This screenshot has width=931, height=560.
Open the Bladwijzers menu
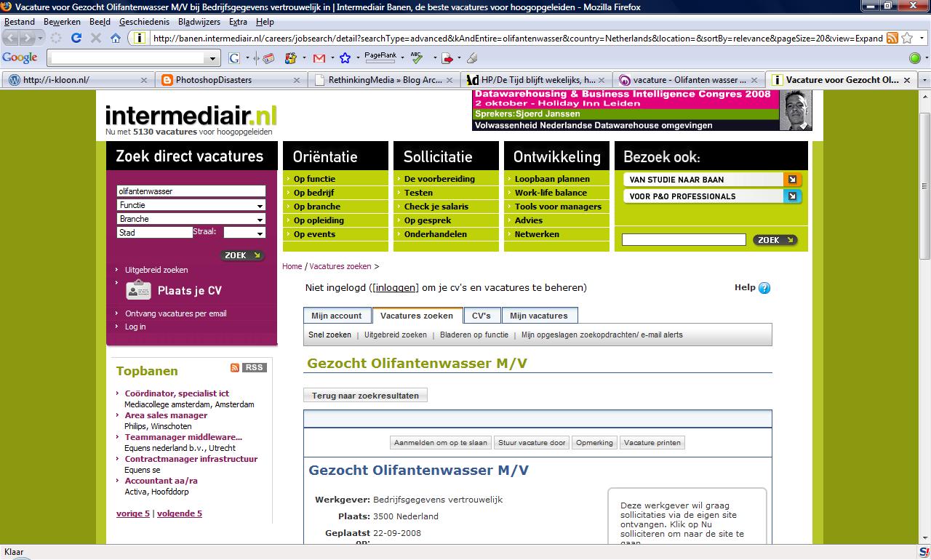click(199, 22)
